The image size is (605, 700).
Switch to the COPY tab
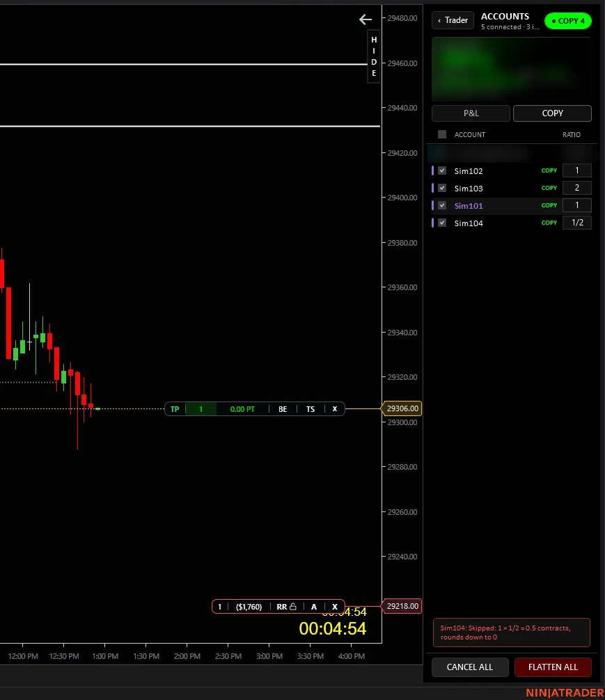(x=552, y=113)
